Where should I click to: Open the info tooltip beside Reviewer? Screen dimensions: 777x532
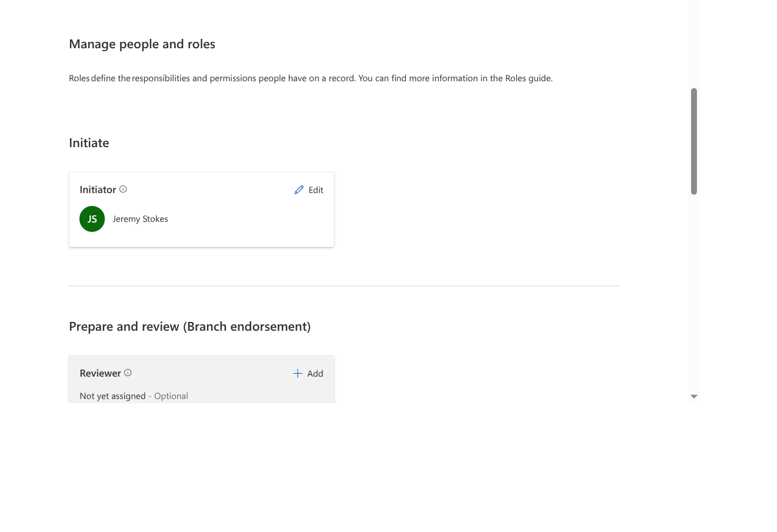(x=128, y=373)
